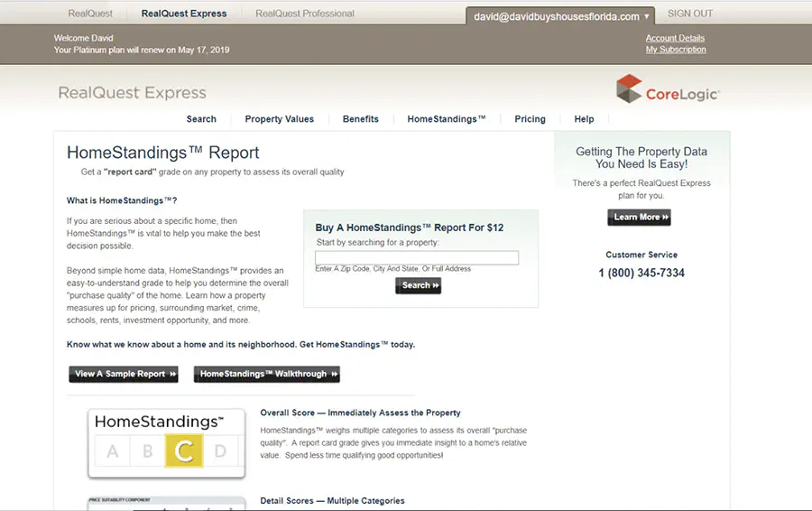Click the Learn More button
Image resolution: width=812 pixels, height=511 pixels.
click(639, 218)
